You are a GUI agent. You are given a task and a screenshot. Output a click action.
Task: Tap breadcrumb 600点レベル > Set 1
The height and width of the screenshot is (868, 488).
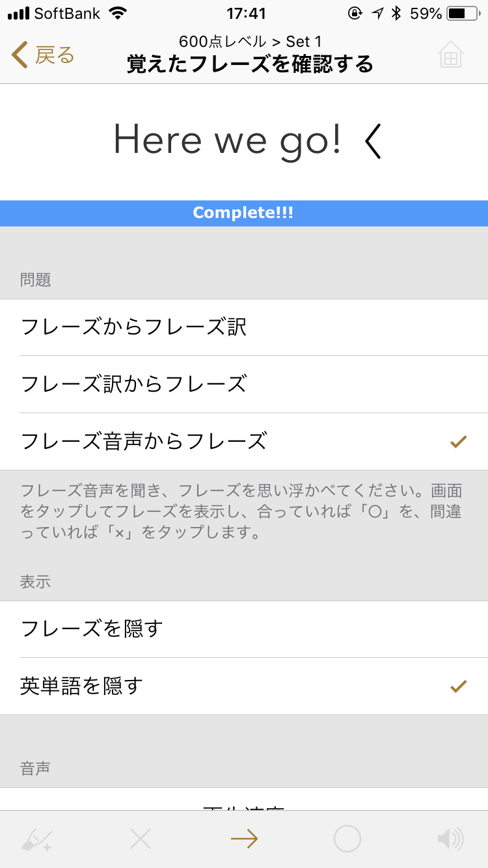250,42
